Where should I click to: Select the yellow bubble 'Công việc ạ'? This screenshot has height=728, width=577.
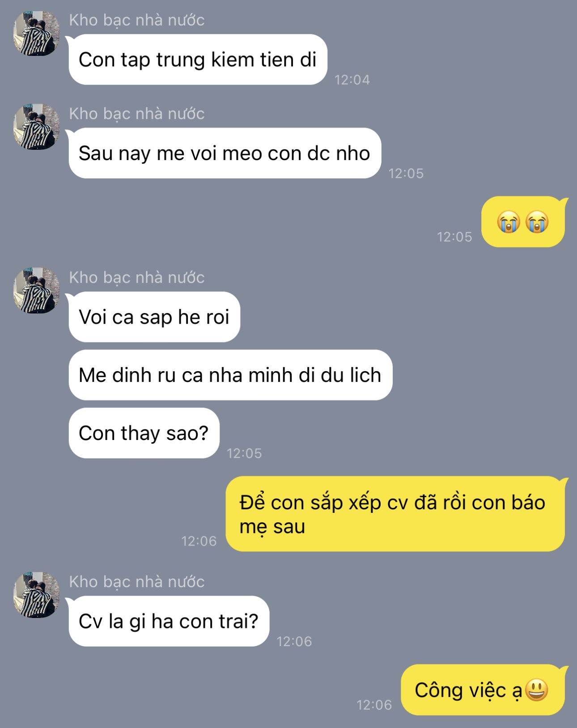pos(483,690)
